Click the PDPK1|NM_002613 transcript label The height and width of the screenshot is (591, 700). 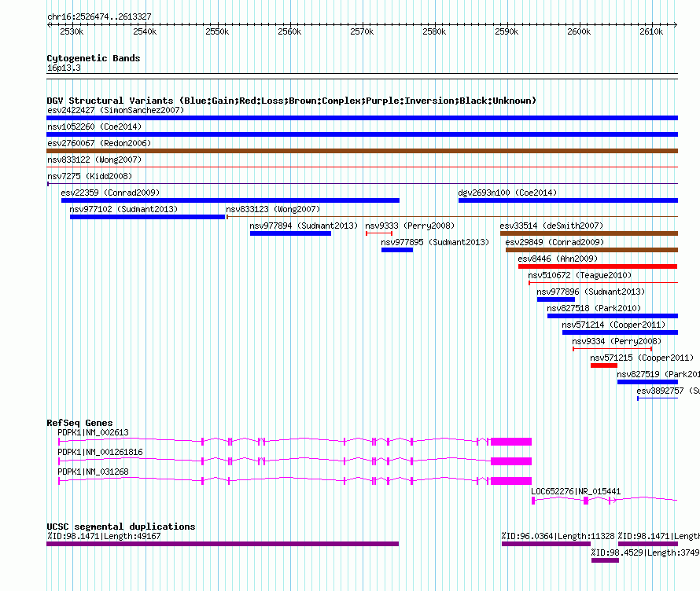94,432
